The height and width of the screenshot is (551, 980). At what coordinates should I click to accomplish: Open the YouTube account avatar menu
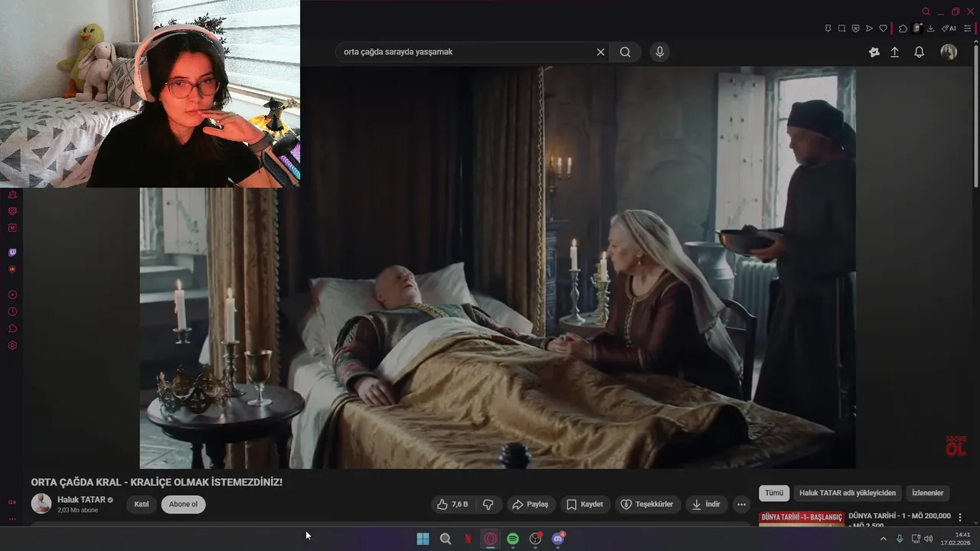[949, 52]
